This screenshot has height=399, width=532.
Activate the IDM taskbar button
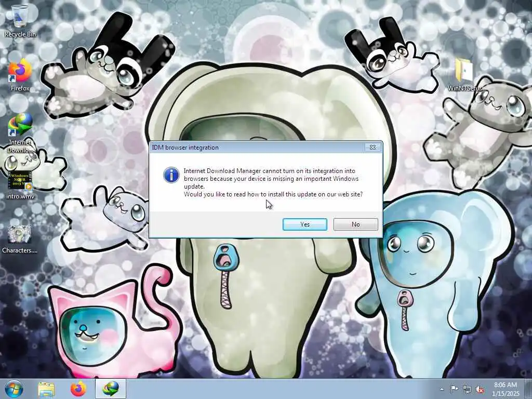[111, 389]
